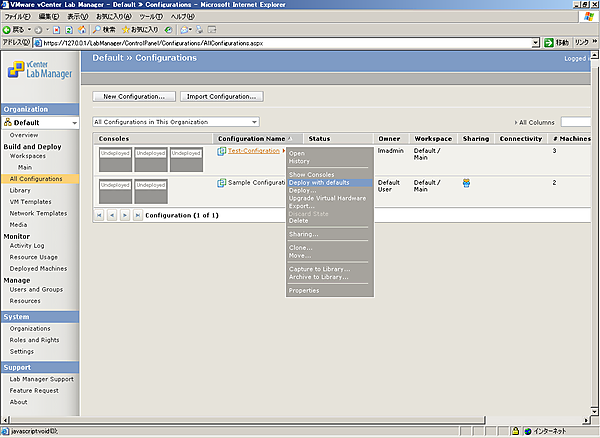Image resolution: width=600 pixels, height=438 pixels.
Task: Click the Sample Configuration icon
Action: (222, 183)
